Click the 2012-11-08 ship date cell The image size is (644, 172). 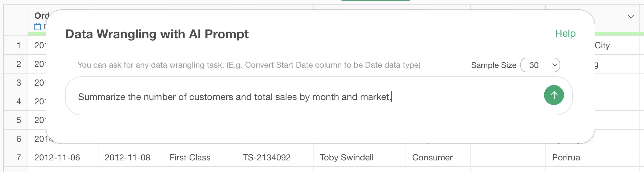point(127,158)
